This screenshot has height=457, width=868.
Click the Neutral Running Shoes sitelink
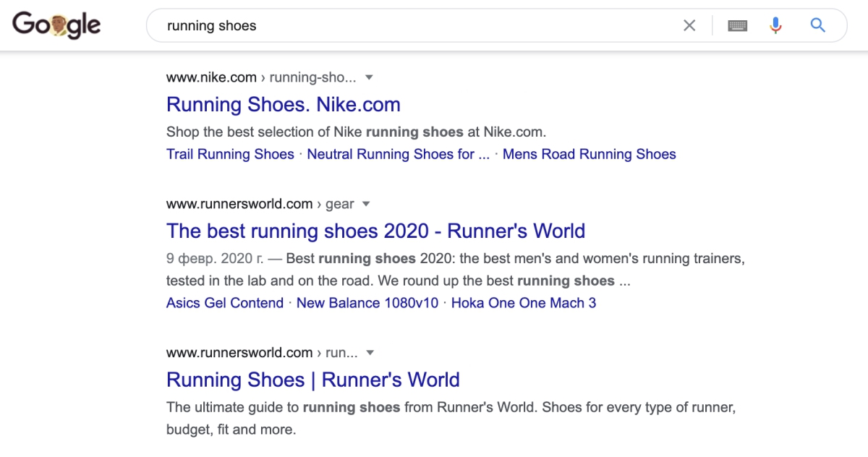point(399,154)
